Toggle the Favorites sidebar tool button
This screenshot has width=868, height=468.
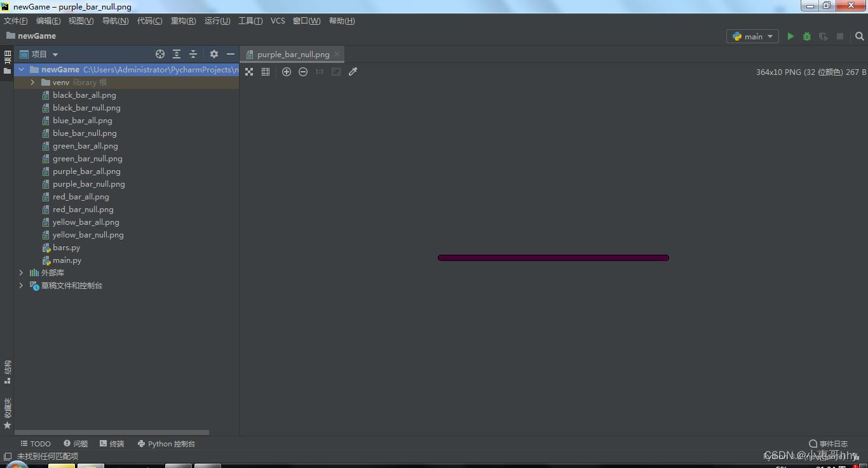coord(7,413)
